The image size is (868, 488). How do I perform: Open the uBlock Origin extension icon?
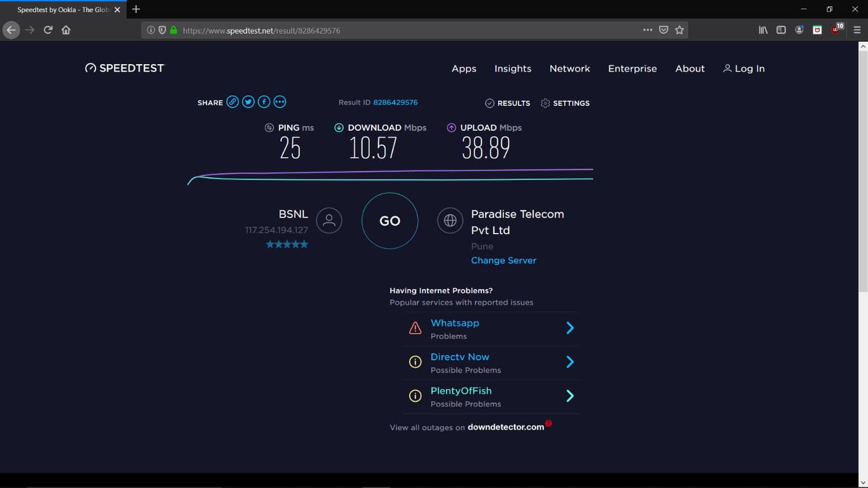837,29
